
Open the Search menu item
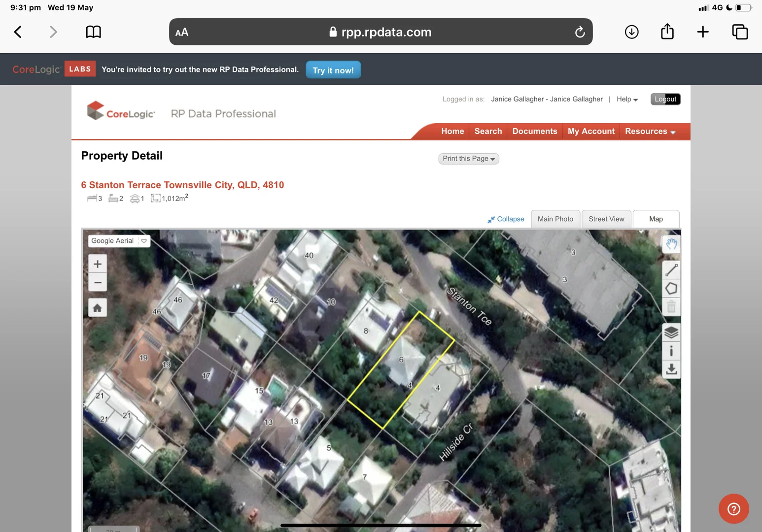(x=488, y=132)
